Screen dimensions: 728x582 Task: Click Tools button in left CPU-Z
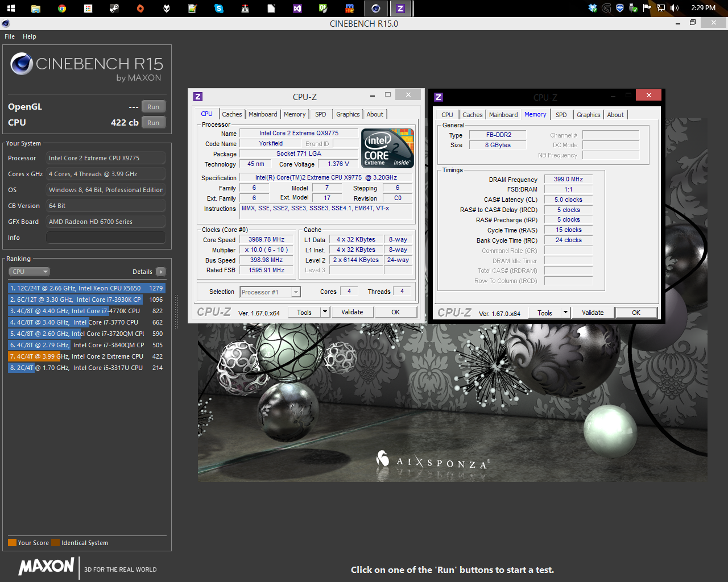[x=304, y=312]
